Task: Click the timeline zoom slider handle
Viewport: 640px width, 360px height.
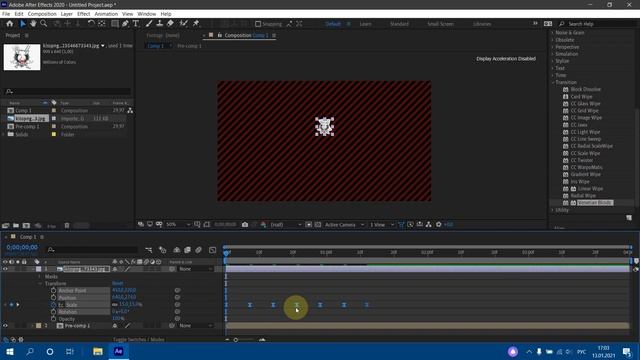Action: click(236, 340)
